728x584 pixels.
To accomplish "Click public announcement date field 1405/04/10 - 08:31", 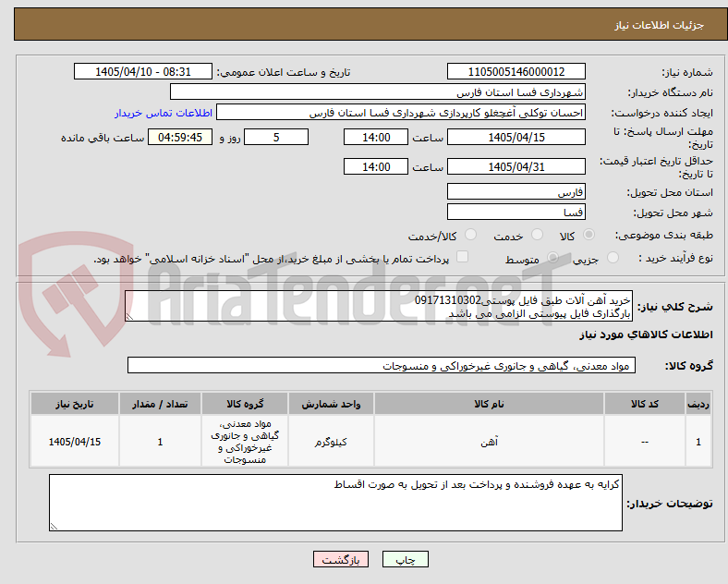I will (x=143, y=71).
